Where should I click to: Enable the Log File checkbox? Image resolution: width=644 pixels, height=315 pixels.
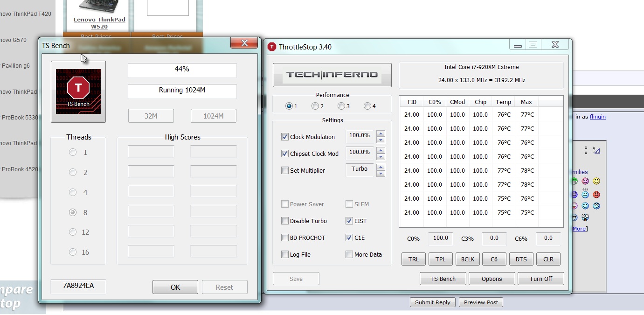285,254
